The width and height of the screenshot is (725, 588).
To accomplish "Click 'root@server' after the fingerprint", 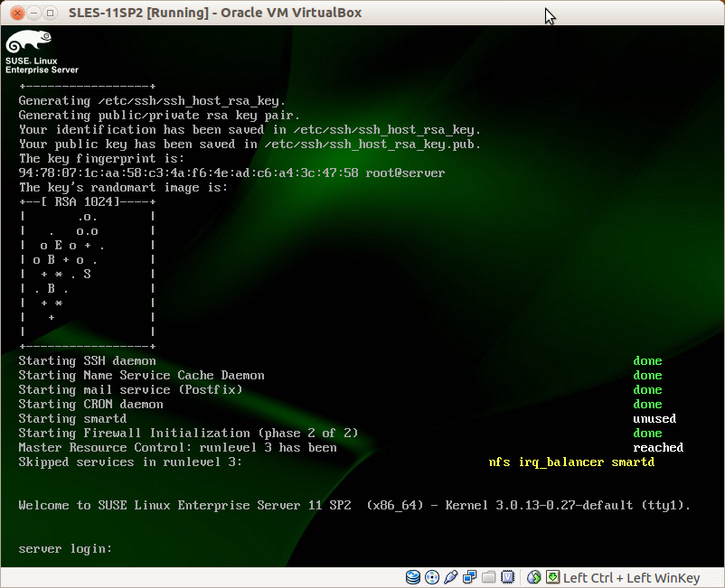I will coord(405,173).
